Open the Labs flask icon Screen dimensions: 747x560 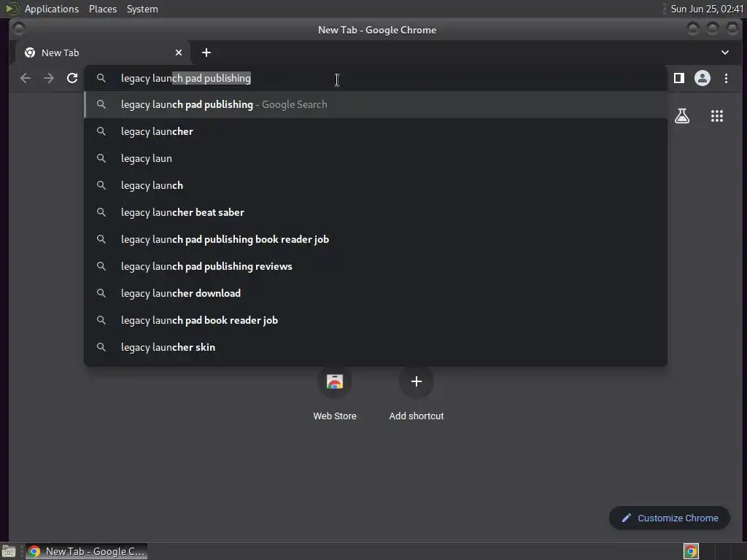click(682, 116)
